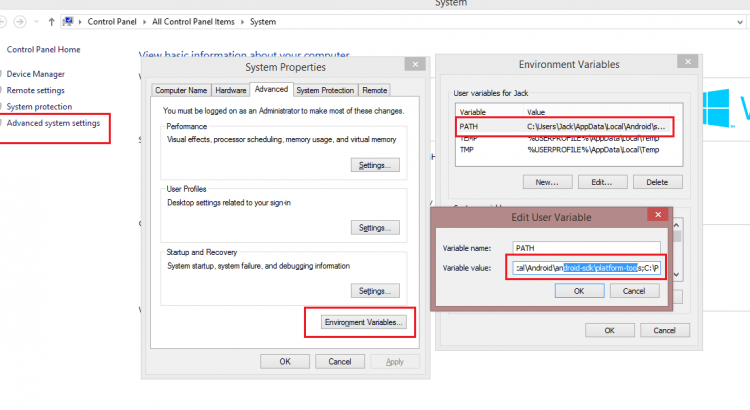Screen dimensions: 750x410
Task: Close the System Properties window
Action: pyautogui.click(x=411, y=66)
